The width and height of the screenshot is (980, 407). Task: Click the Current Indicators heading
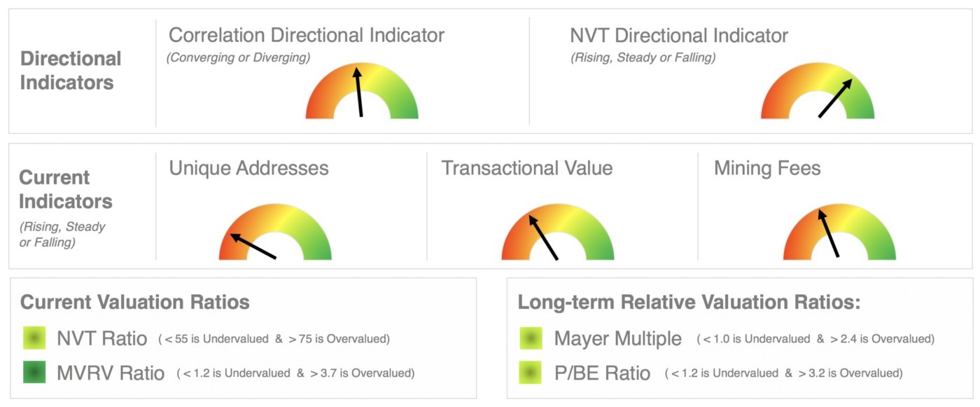(x=66, y=189)
